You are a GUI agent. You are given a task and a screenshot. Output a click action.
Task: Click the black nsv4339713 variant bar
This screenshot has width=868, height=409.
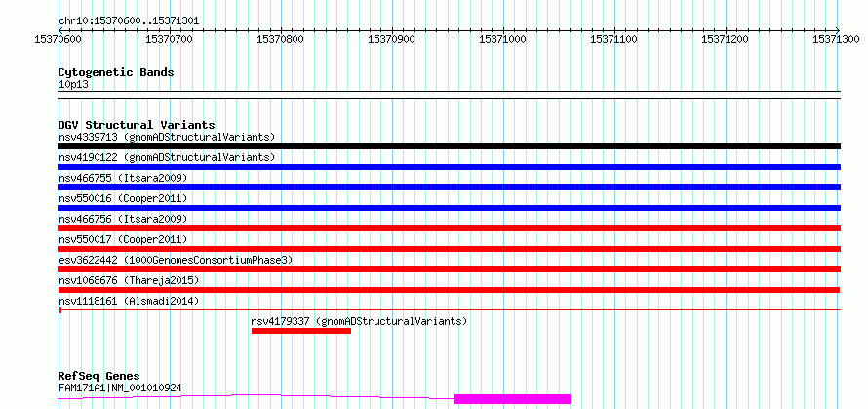click(x=449, y=146)
